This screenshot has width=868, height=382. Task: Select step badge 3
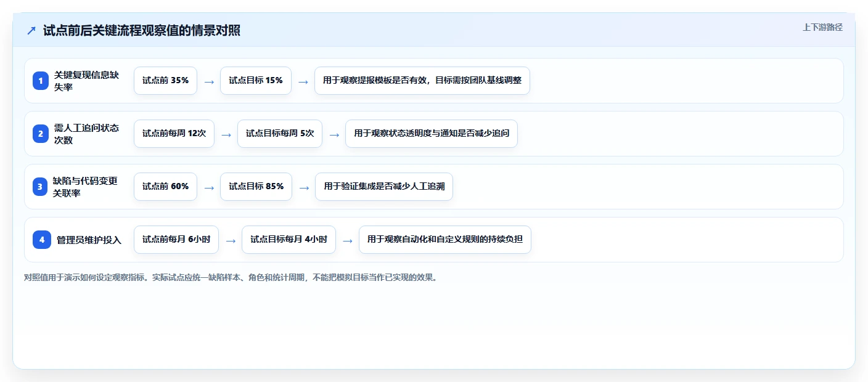tap(41, 187)
